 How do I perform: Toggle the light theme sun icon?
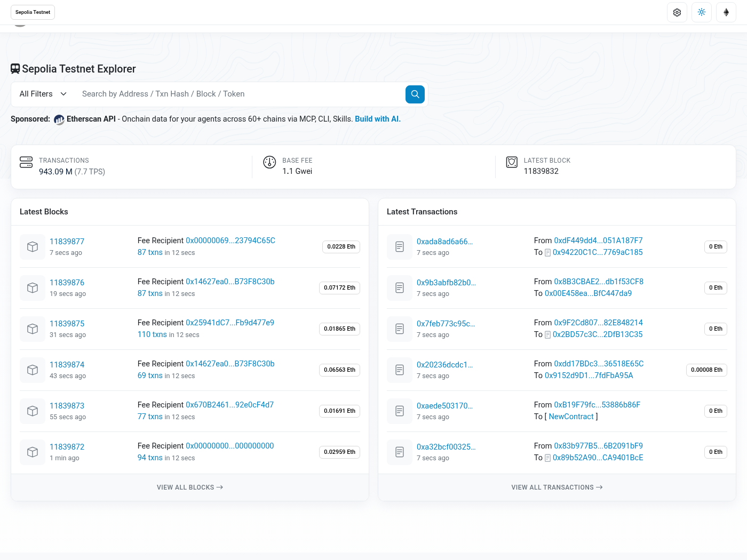pos(702,12)
